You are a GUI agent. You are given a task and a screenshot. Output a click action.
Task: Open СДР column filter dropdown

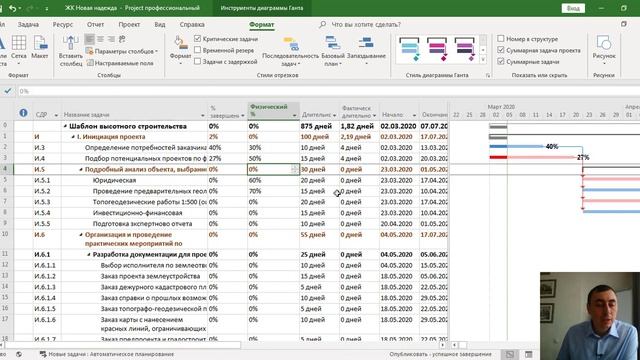pos(56,115)
